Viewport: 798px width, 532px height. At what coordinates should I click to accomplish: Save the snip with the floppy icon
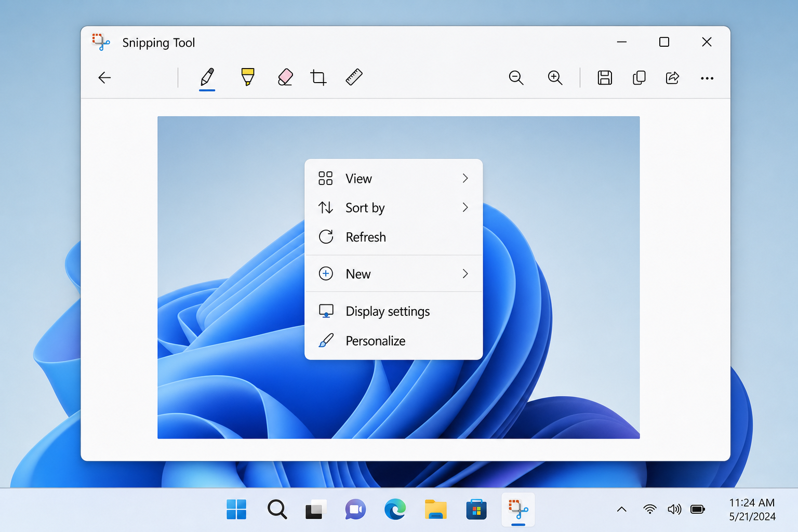(605, 78)
